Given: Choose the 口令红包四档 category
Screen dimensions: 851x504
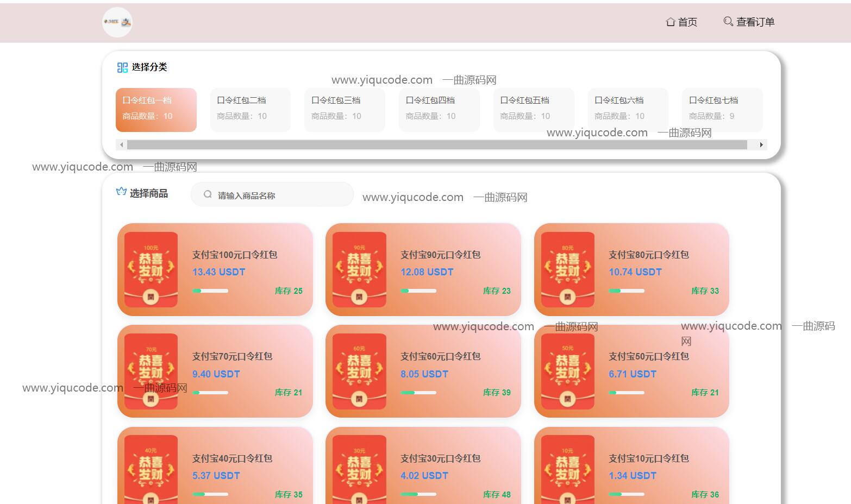Looking at the screenshot, I should tap(439, 109).
